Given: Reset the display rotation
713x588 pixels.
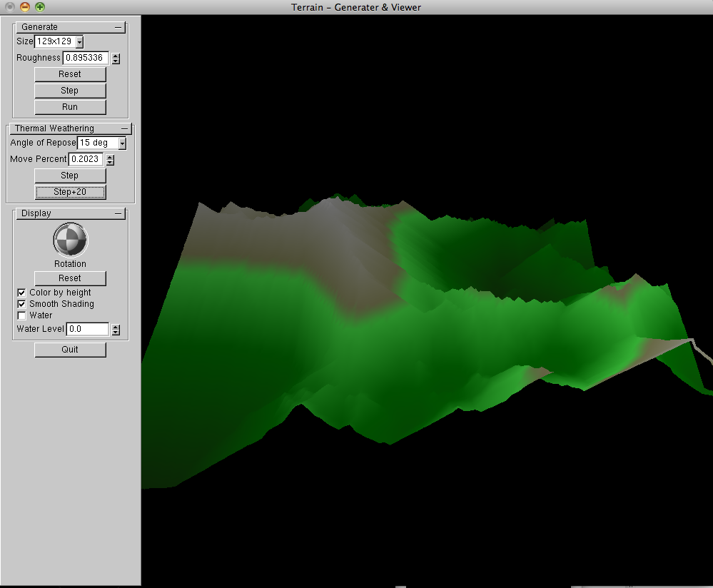Looking at the screenshot, I should [70, 278].
